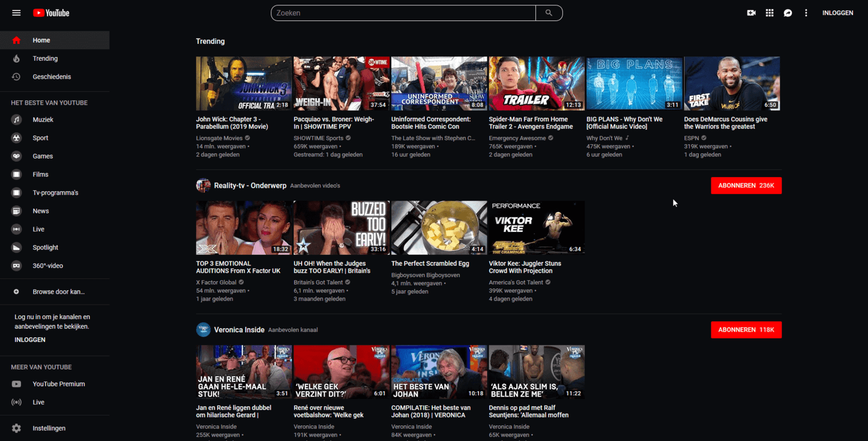Click X Factor Global channel name
868x441 pixels.
coord(216,282)
